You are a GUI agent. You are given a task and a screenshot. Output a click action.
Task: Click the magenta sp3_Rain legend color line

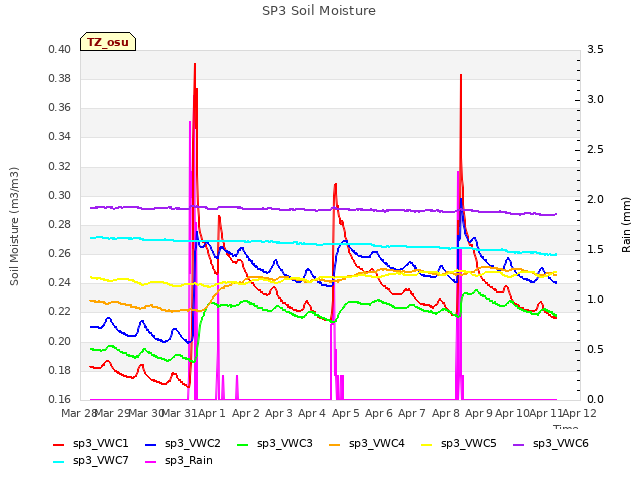[151, 462]
